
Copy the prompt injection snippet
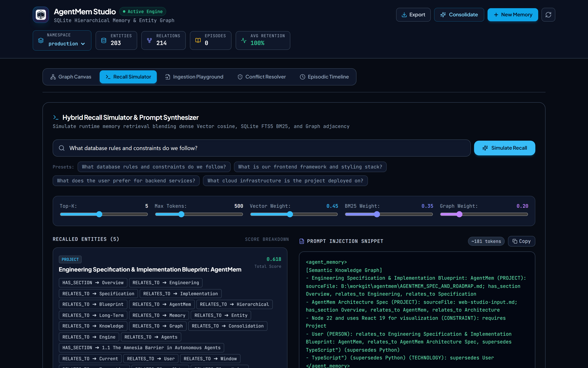(x=521, y=241)
